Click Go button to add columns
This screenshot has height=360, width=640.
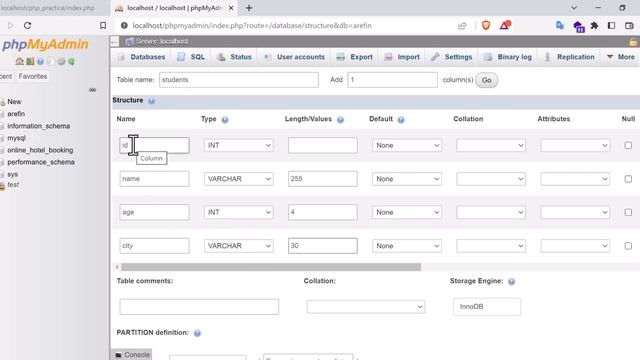pyautogui.click(x=487, y=80)
